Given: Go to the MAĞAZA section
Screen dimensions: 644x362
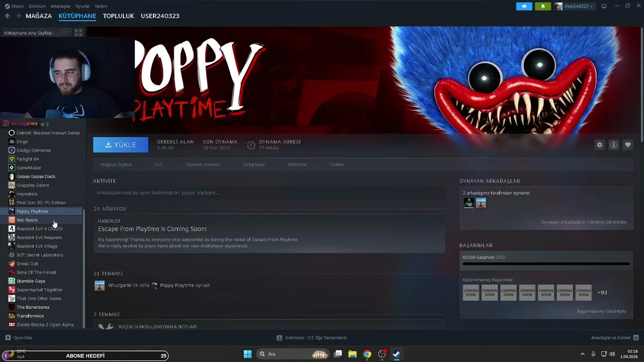Looking at the screenshot, I should click(39, 16).
